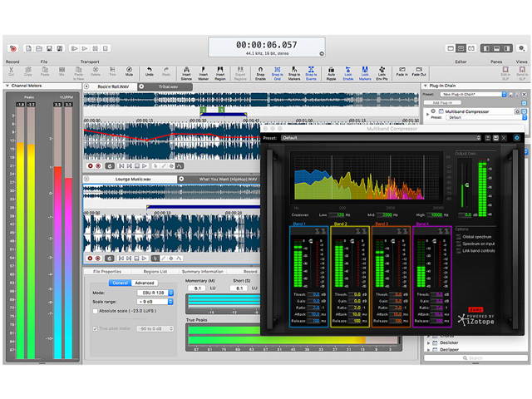Open the Summary Information tab

(x=203, y=272)
